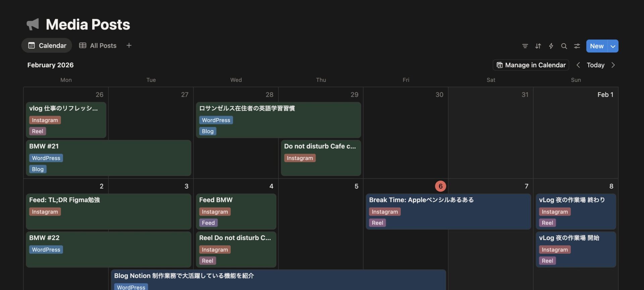Switch to the All Posts tab
The image size is (644, 290).
coord(98,46)
